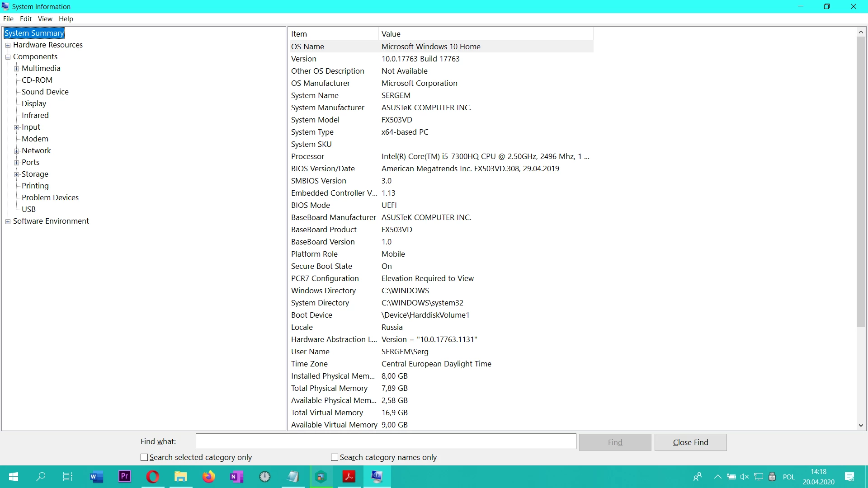Open the View menu
This screenshot has height=488, width=868.
45,19
